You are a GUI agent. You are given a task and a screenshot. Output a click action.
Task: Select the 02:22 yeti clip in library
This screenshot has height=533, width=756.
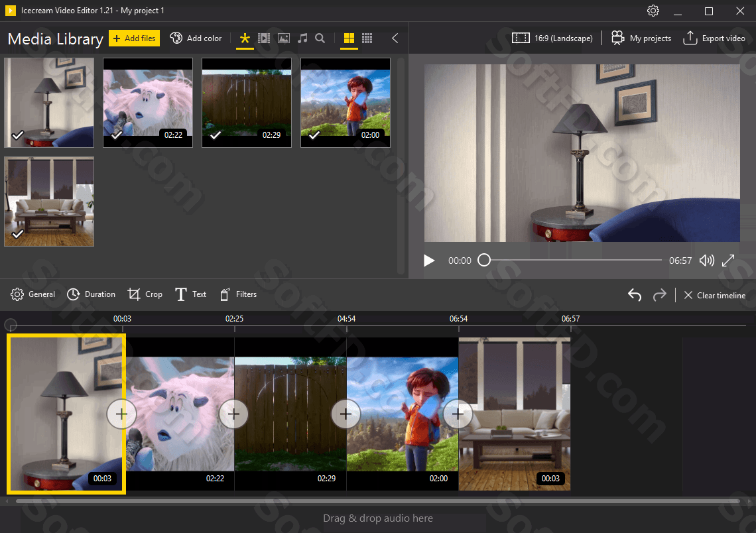(x=148, y=103)
